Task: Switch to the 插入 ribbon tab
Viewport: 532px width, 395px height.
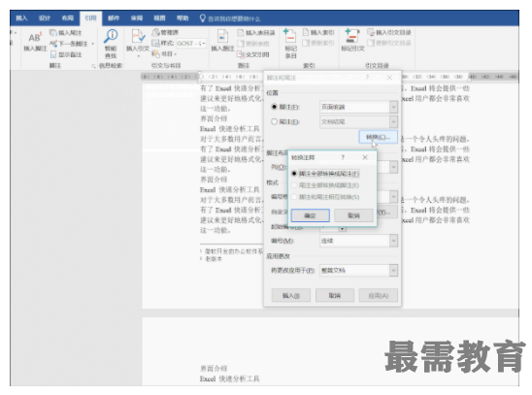Action: coord(21,18)
